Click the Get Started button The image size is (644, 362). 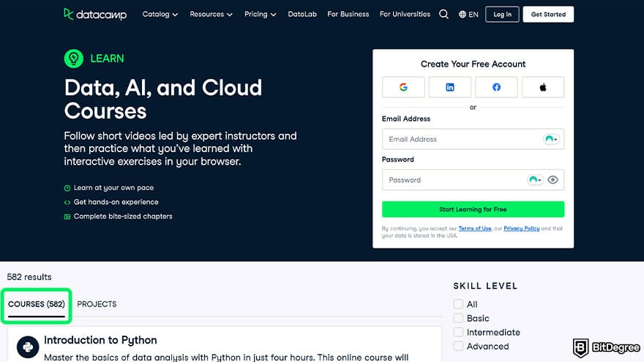[x=548, y=15]
